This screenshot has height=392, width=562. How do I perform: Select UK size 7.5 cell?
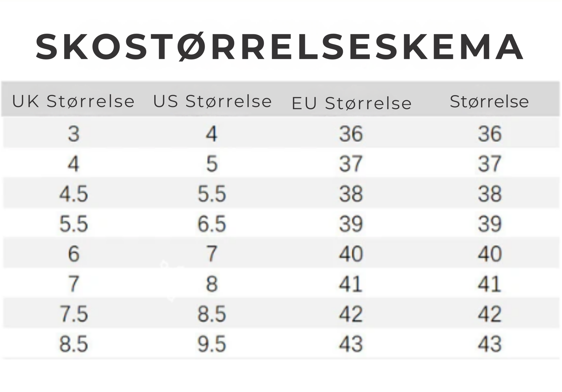(74, 314)
